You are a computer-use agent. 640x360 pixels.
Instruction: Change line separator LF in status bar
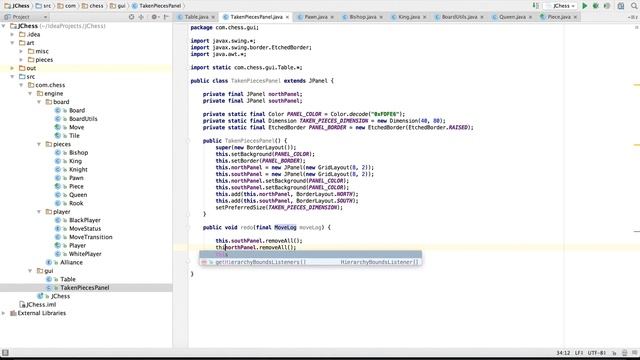pos(579,353)
